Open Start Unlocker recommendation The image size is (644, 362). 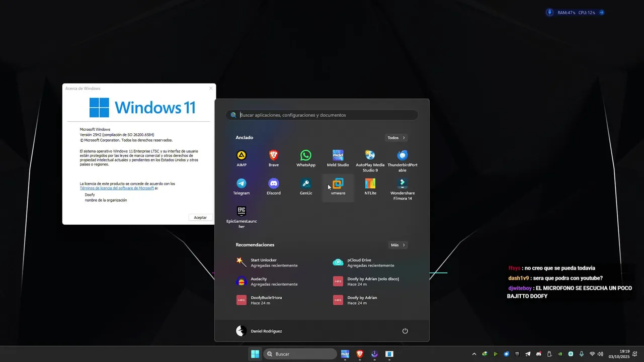tap(274, 262)
